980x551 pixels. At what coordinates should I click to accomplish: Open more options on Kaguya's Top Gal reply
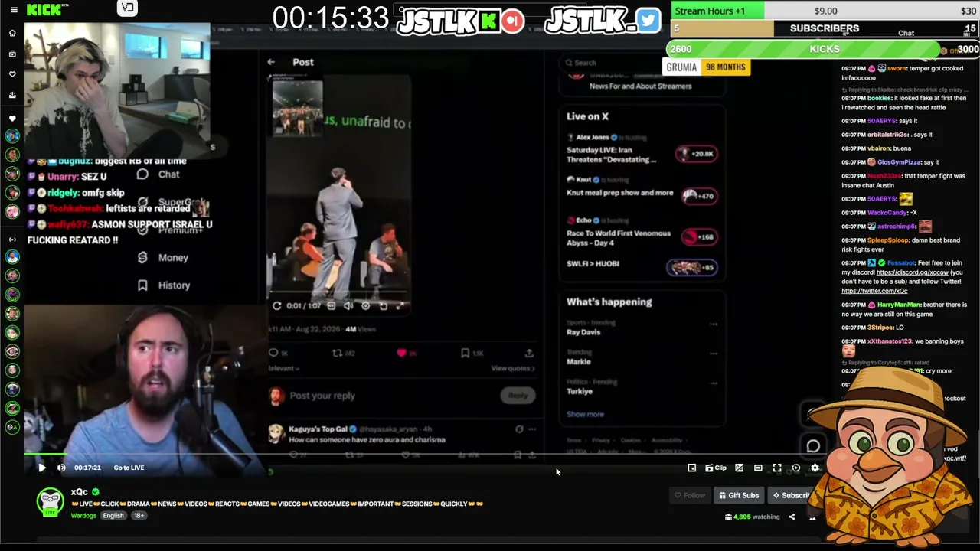click(x=532, y=429)
